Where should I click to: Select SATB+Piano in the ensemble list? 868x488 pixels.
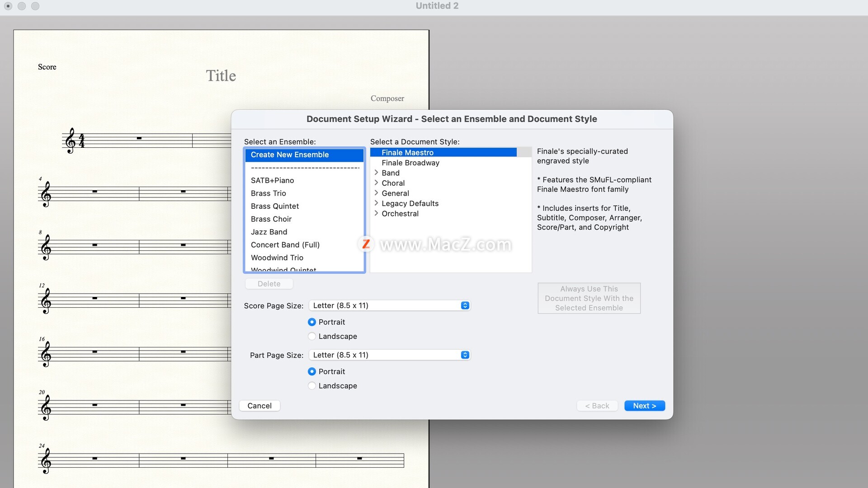click(x=272, y=180)
